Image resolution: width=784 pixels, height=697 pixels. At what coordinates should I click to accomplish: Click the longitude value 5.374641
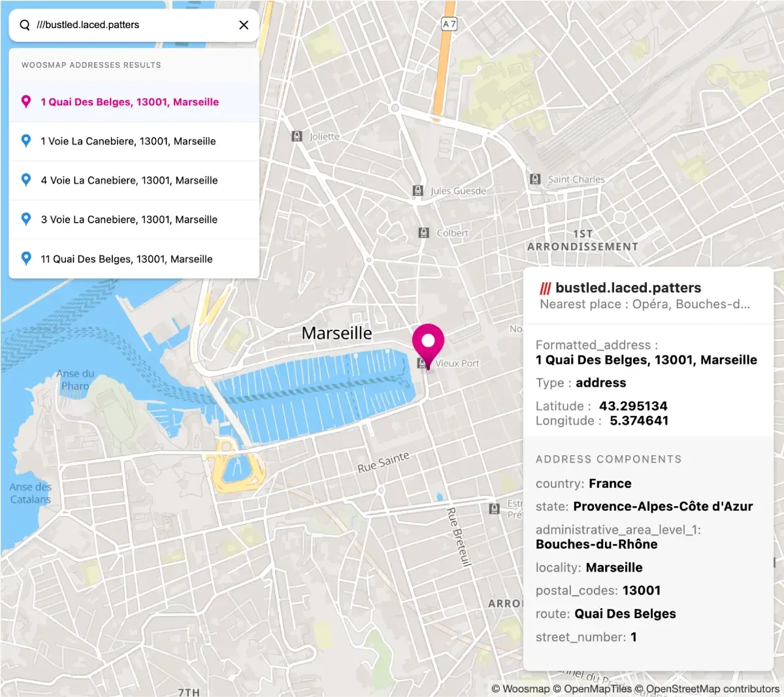(x=639, y=421)
